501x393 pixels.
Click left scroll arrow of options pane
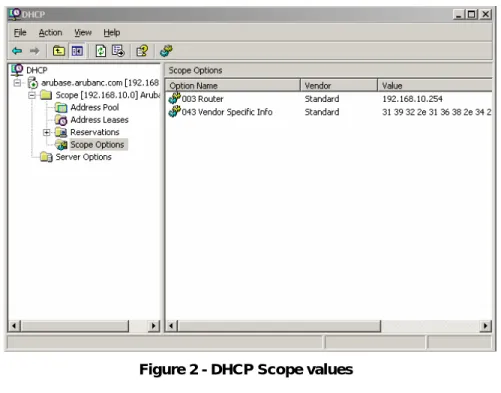171,326
